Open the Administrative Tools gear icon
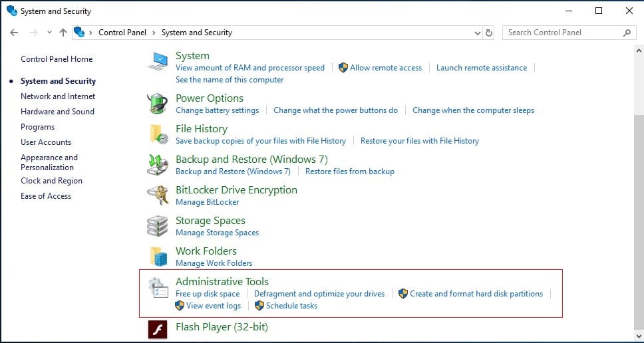This screenshot has width=644, height=343. [x=158, y=287]
